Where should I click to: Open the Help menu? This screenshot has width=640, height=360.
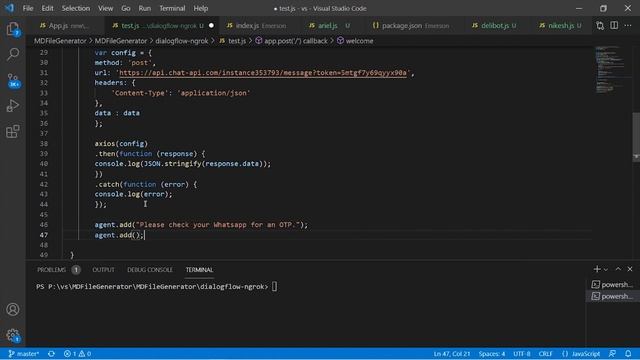pyautogui.click(x=201, y=9)
